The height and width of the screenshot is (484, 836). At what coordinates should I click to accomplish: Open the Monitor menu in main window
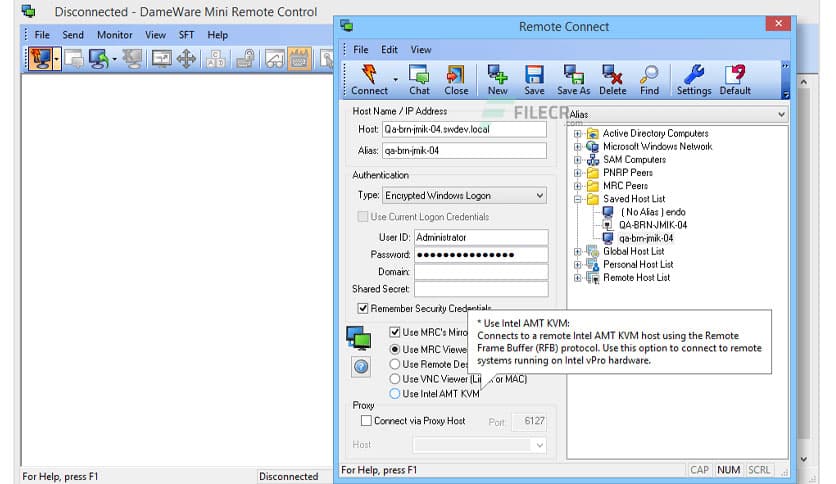[x=115, y=35]
